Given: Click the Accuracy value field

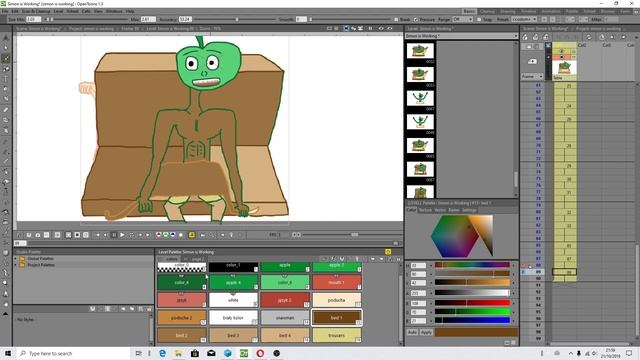Looking at the screenshot, I should click(x=186, y=20).
